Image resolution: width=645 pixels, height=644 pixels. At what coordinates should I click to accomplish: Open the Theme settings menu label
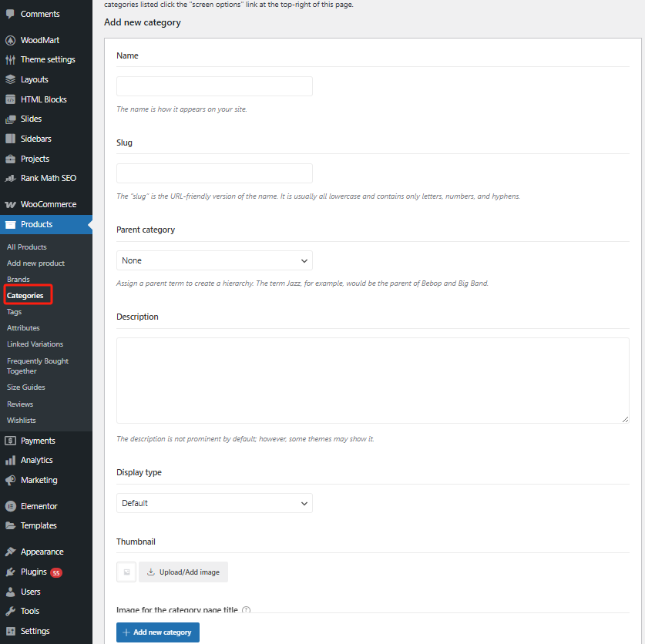[48, 59]
